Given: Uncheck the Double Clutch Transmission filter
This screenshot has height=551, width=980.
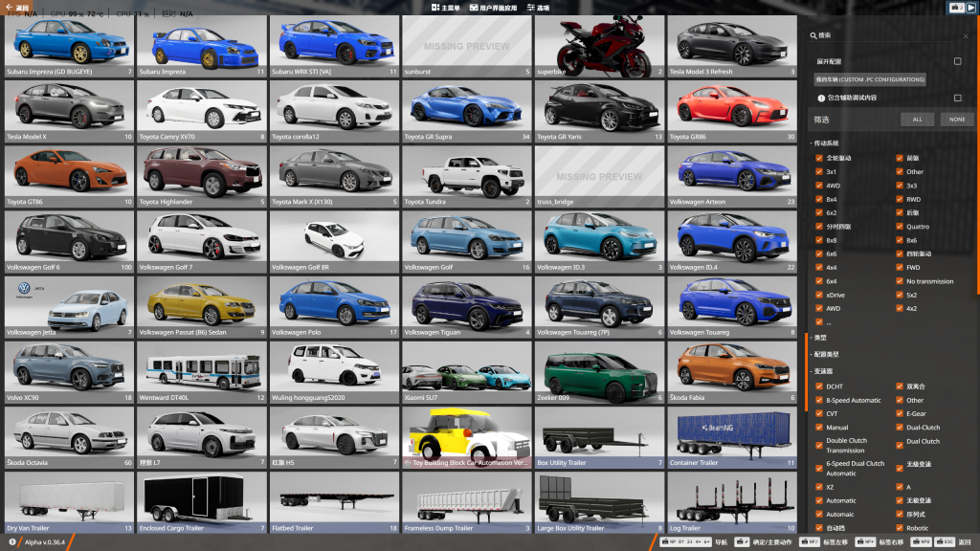Looking at the screenshot, I should tap(819, 446).
